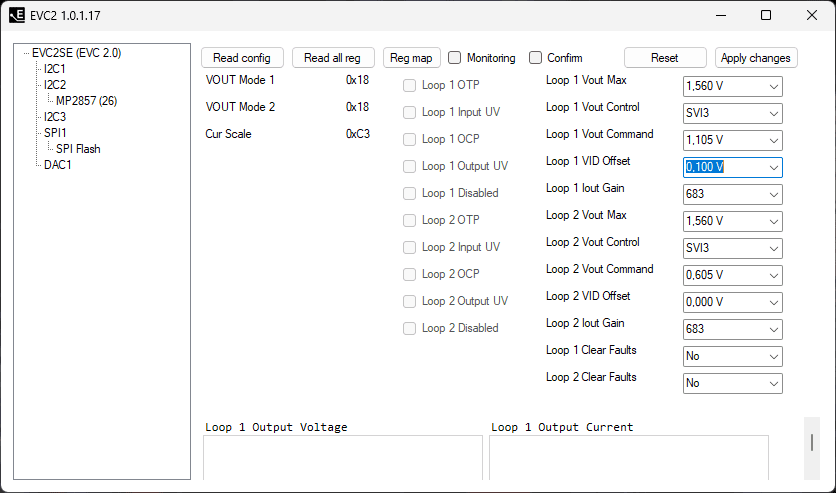This screenshot has width=836, height=493.
Task: Click the Cur Scale value 0xC3
Action: (358, 134)
